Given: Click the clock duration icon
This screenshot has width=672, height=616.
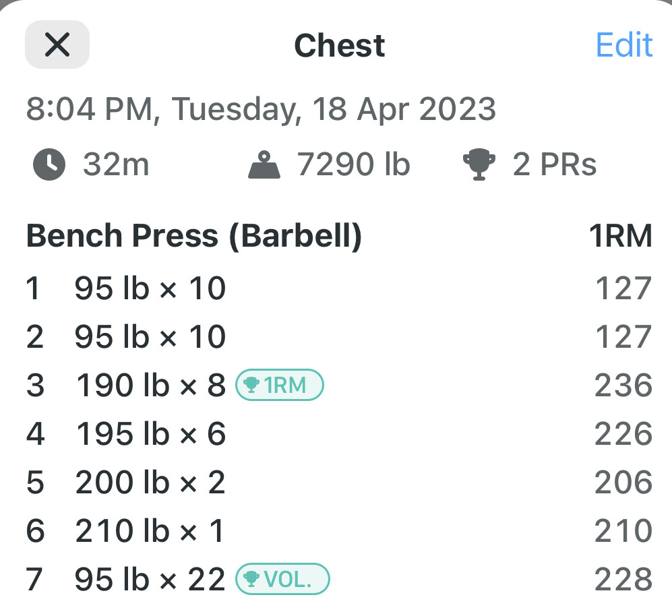Looking at the screenshot, I should pyautogui.click(x=49, y=164).
